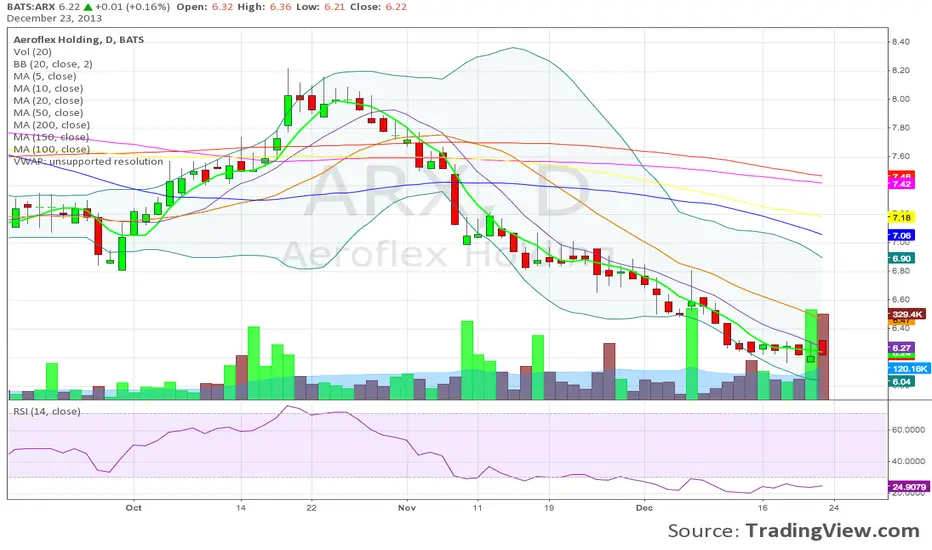This screenshot has width=932, height=550.
Task: Open the Vol (20) indicator legend
Action: click(33, 52)
